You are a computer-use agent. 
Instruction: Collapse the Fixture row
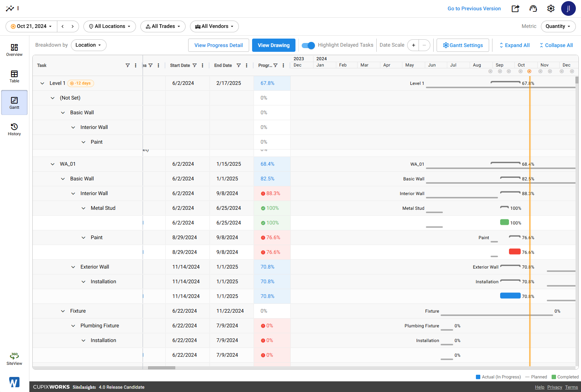pyautogui.click(x=63, y=311)
